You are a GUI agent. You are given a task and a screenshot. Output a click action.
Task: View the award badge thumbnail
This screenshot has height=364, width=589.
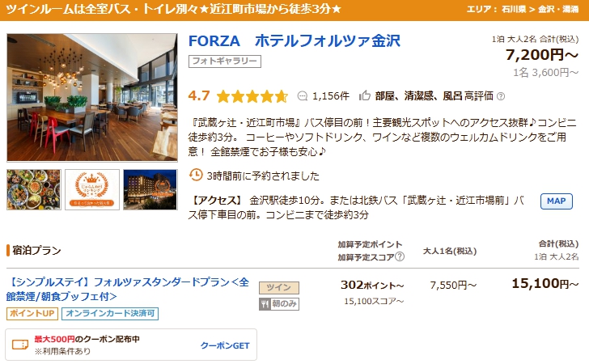click(x=91, y=189)
